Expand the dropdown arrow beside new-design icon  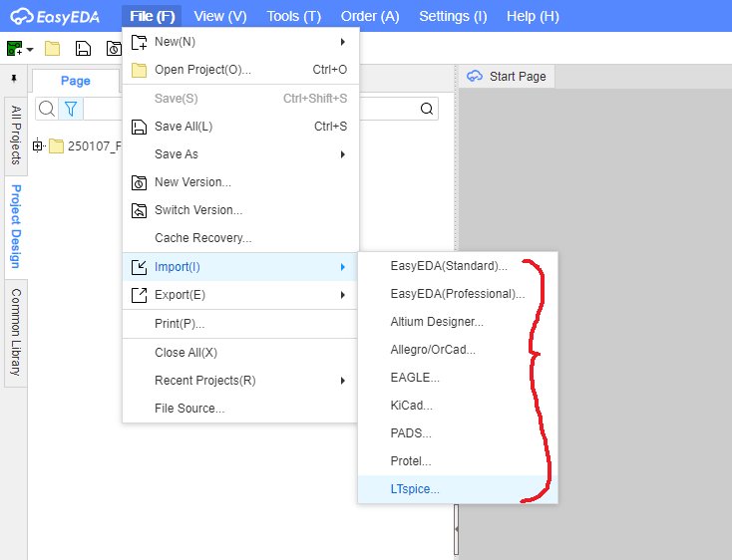[x=30, y=49]
